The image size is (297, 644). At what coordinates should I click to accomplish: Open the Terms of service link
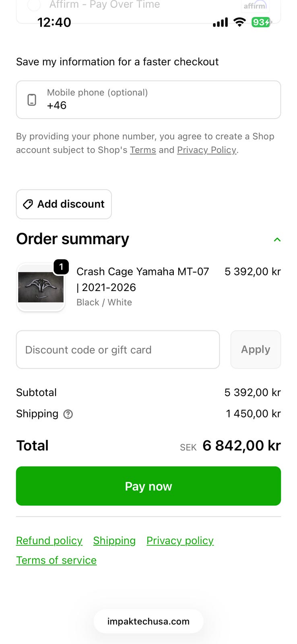56,560
